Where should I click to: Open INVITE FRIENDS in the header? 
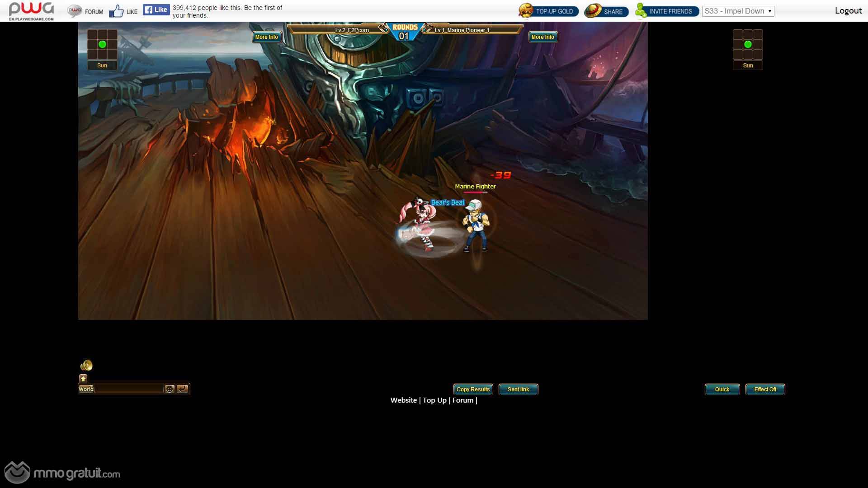point(667,11)
